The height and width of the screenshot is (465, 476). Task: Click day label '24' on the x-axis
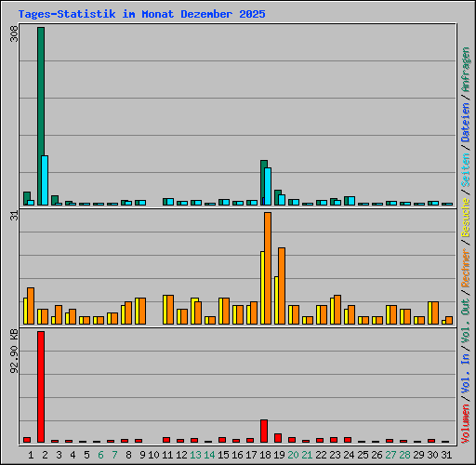pyautogui.click(x=349, y=455)
